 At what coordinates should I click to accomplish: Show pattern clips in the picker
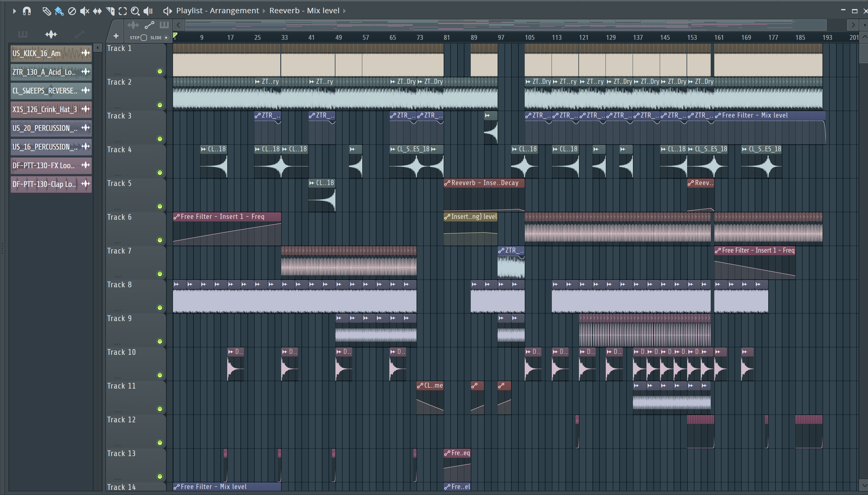coord(22,34)
